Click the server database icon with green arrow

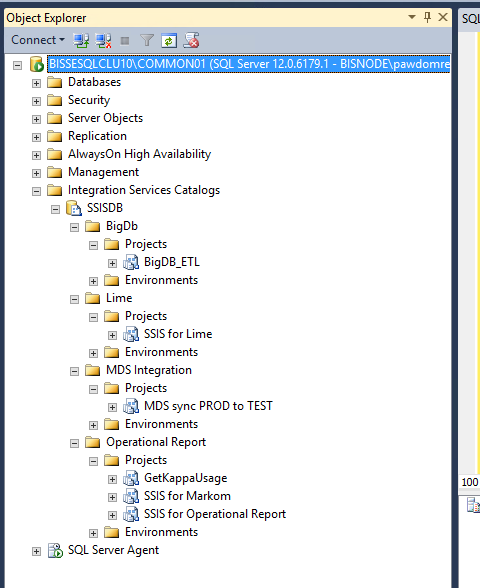37,64
